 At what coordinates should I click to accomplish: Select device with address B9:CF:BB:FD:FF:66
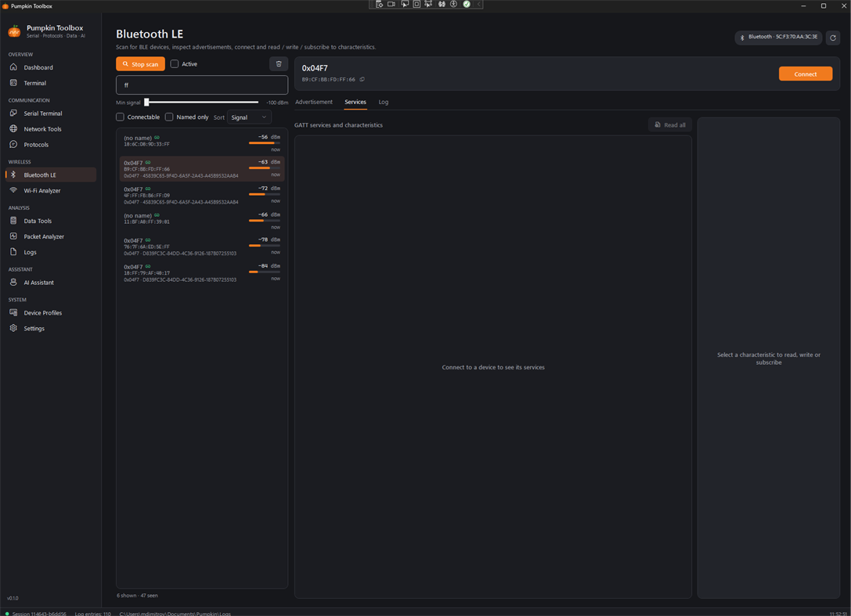point(202,169)
